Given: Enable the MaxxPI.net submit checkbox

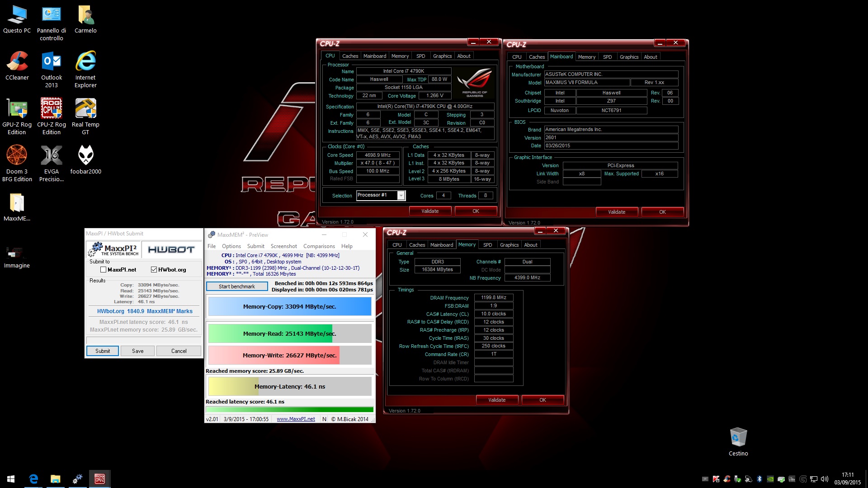Looking at the screenshot, I should [103, 270].
